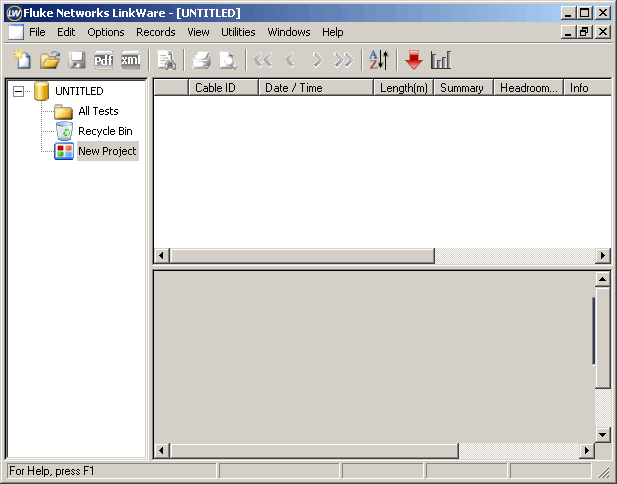Image resolution: width=617 pixels, height=484 pixels.
Task: Click lower pane scroll down arrow
Action: pyautogui.click(x=602, y=435)
